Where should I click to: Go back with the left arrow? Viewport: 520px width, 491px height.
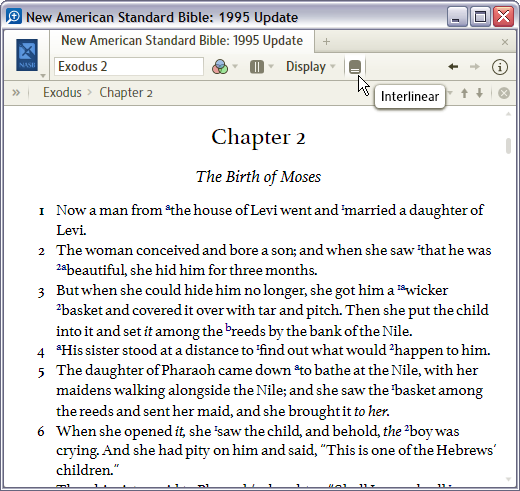453,67
